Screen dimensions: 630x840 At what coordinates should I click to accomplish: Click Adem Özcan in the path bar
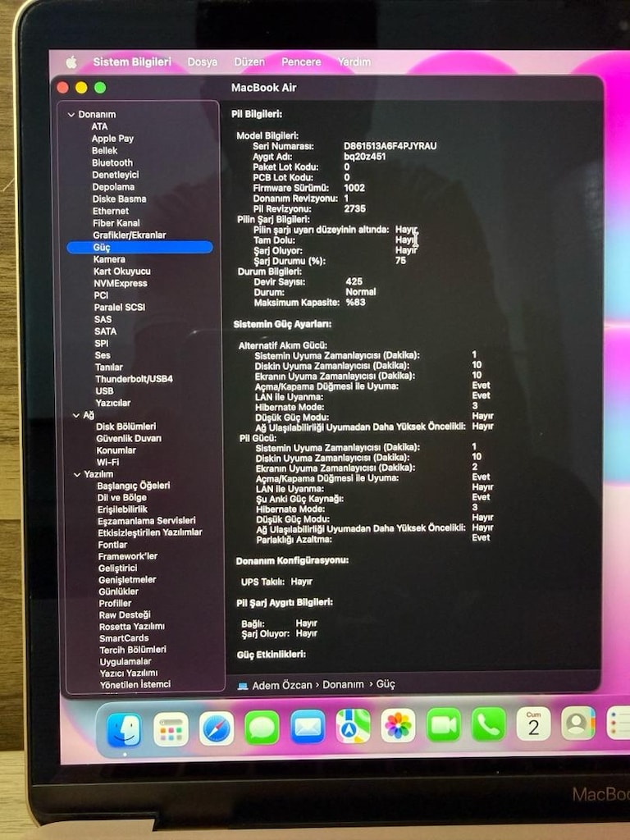pyautogui.click(x=282, y=685)
